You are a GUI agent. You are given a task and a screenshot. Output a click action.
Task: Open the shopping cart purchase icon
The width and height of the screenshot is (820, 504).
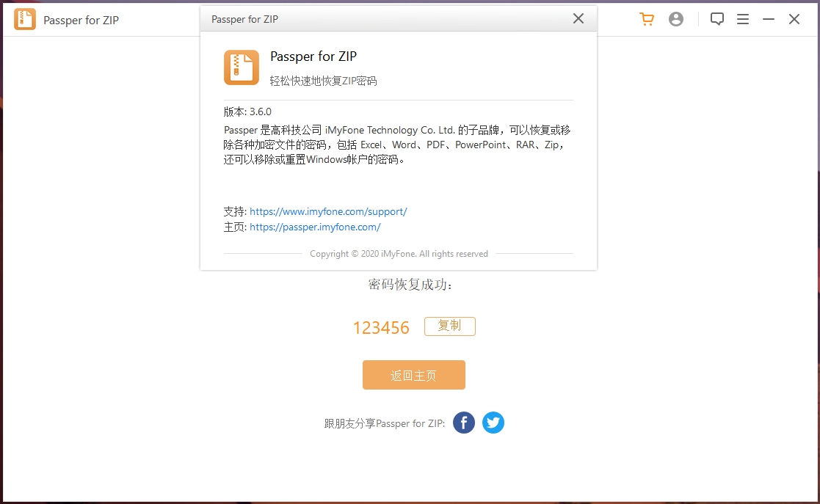[x=647, y=19]
